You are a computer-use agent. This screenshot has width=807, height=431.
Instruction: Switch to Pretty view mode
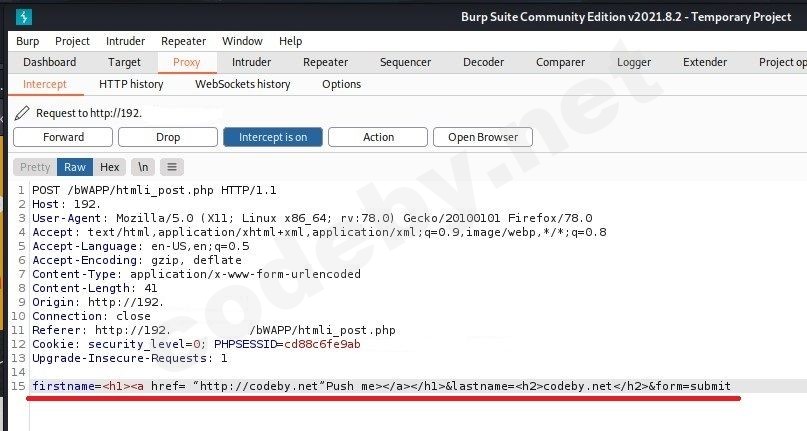[35, 167]
